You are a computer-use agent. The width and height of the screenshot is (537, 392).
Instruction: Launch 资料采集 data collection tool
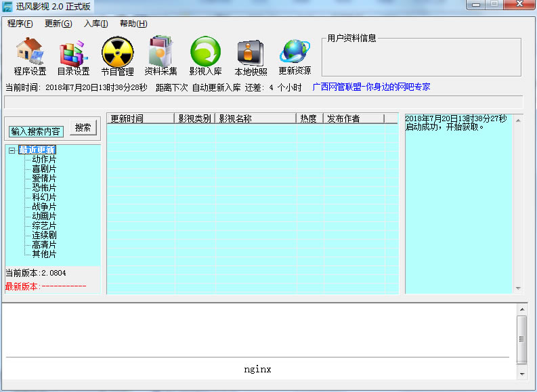point(160,56)
